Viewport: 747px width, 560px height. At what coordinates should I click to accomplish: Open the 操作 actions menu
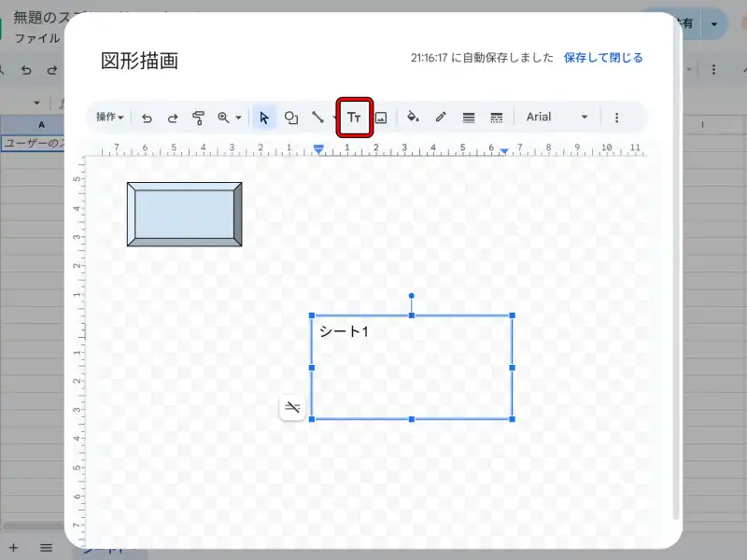pyautogui.click(x=109, y=118)
